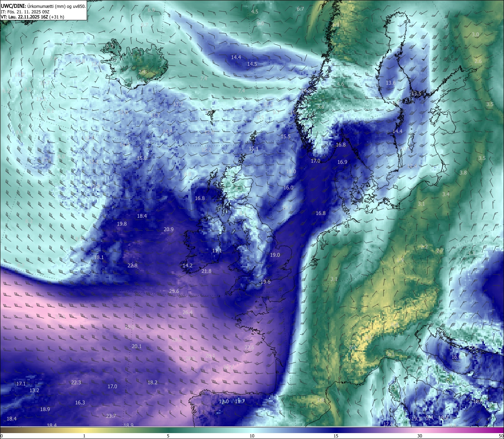Click the 3.8 value label
504x439 pixels.
(463, 172)
